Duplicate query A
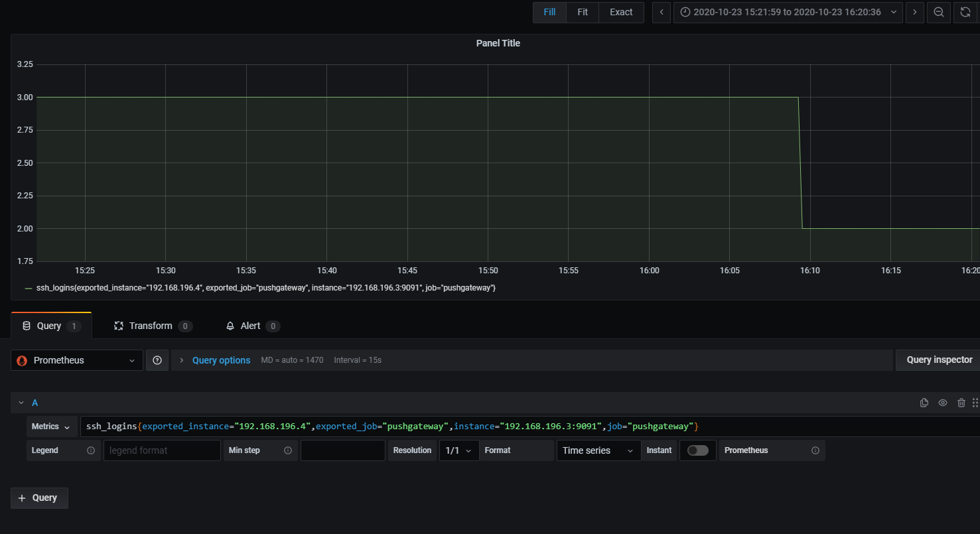 [x=924, y=403]
